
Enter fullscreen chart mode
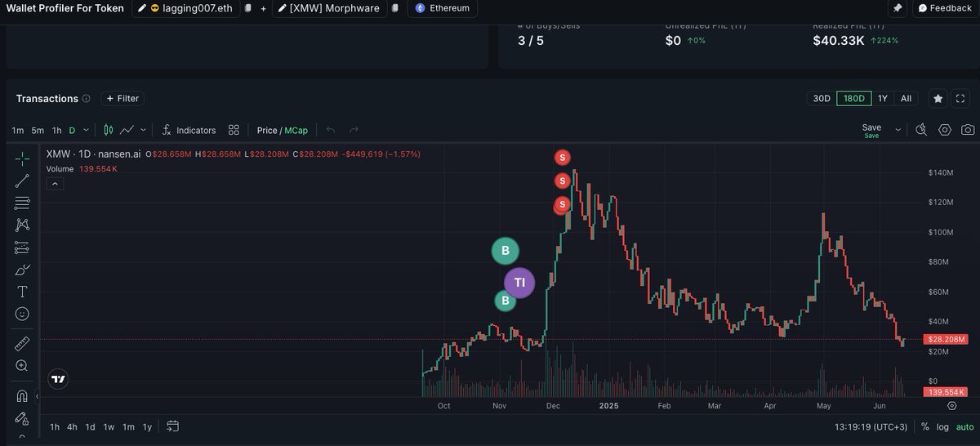point(960,98)
